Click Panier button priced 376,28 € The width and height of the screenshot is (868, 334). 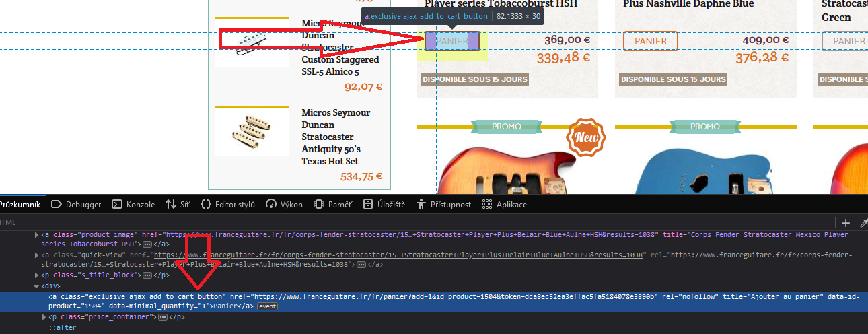pos(651,41)
